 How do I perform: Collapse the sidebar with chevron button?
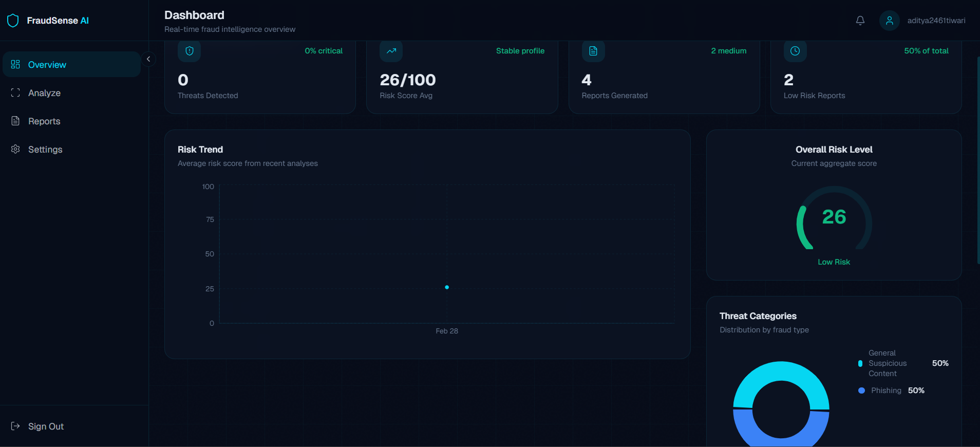click(148, 59)
